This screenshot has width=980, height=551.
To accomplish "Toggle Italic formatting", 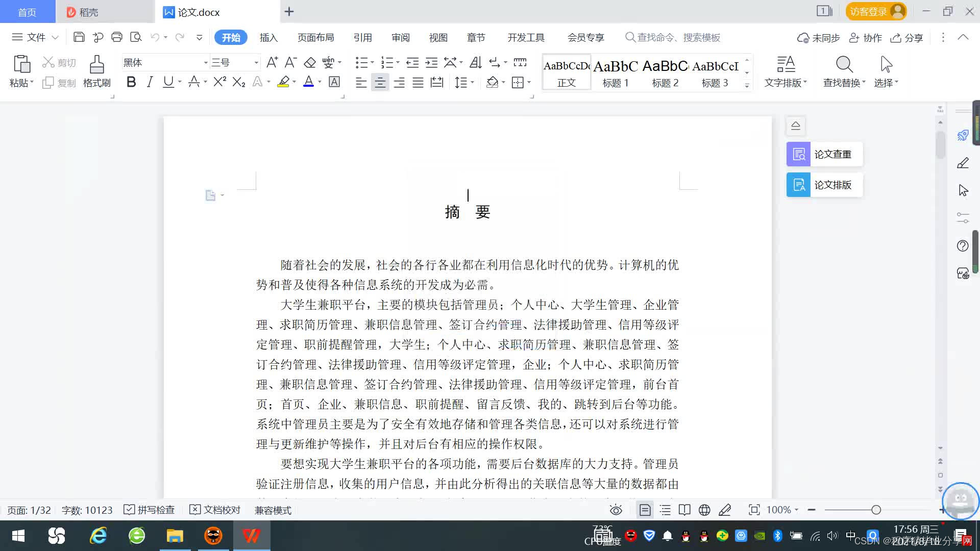I will pyautogui.click(x=150, y=82).
